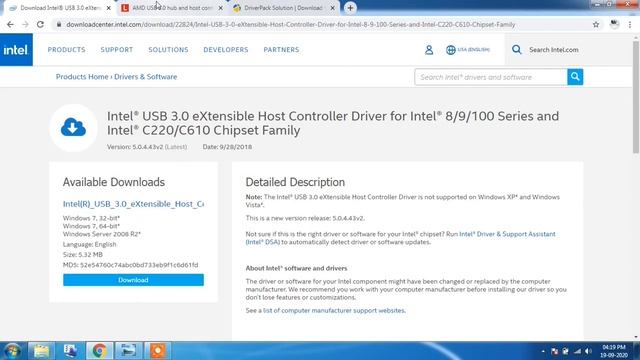Screen dimensions: 640x360
Task: Switch to DriverPack Solution tab
Action: (283, 8)
